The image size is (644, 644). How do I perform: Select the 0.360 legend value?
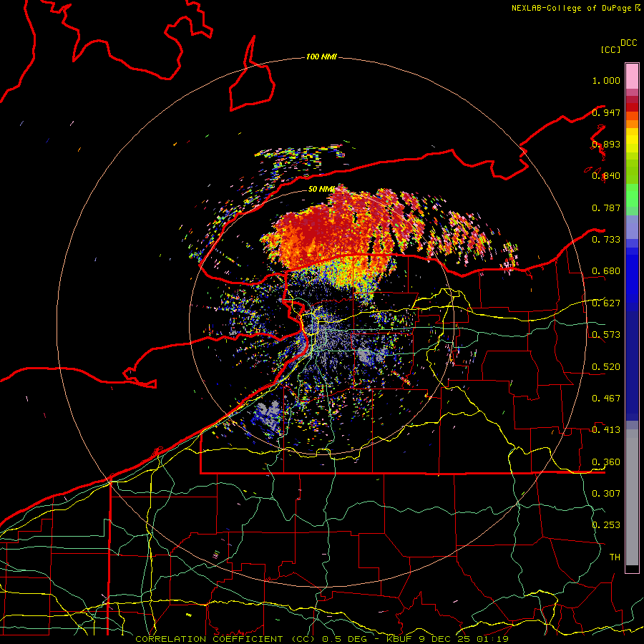pyautogui.click(x=606, y=462)
